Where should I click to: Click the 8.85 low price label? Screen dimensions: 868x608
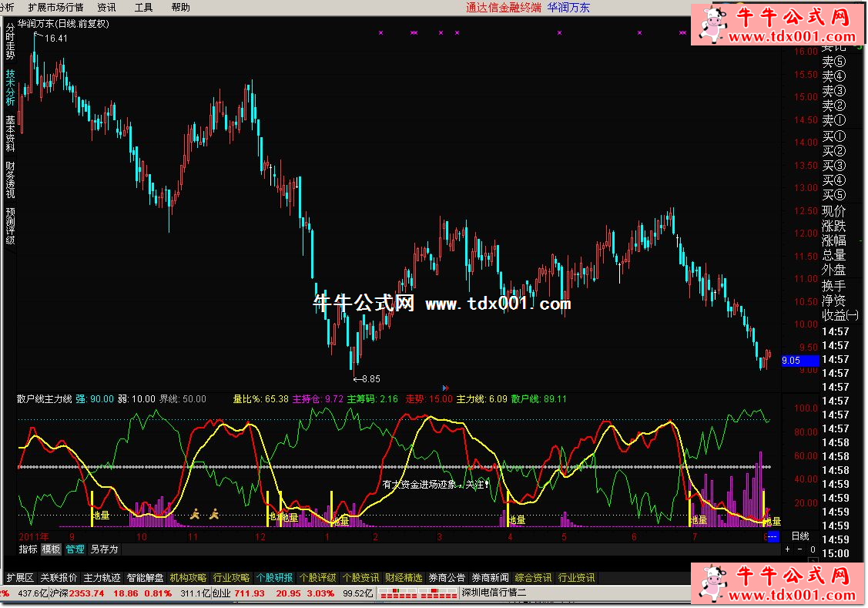371,379
